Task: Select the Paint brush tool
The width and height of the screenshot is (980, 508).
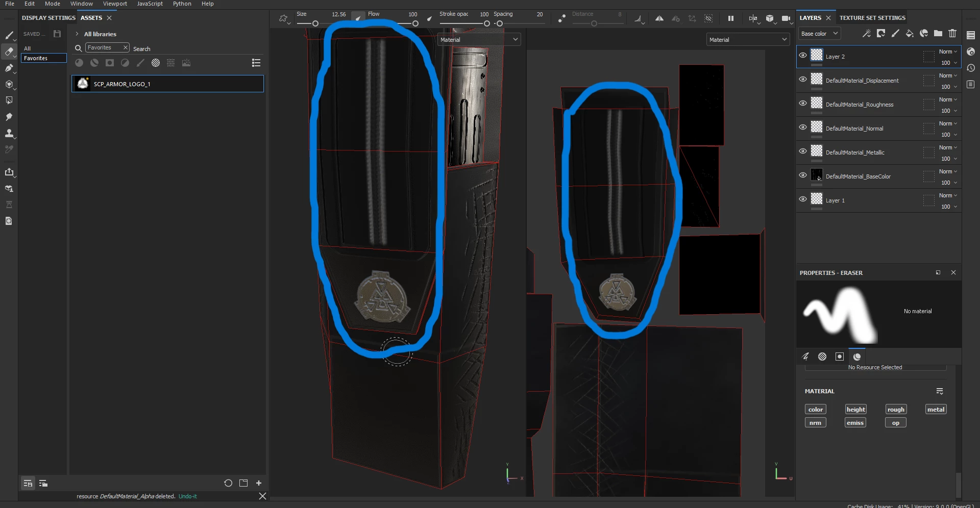Action: click(x=9, y=35)
